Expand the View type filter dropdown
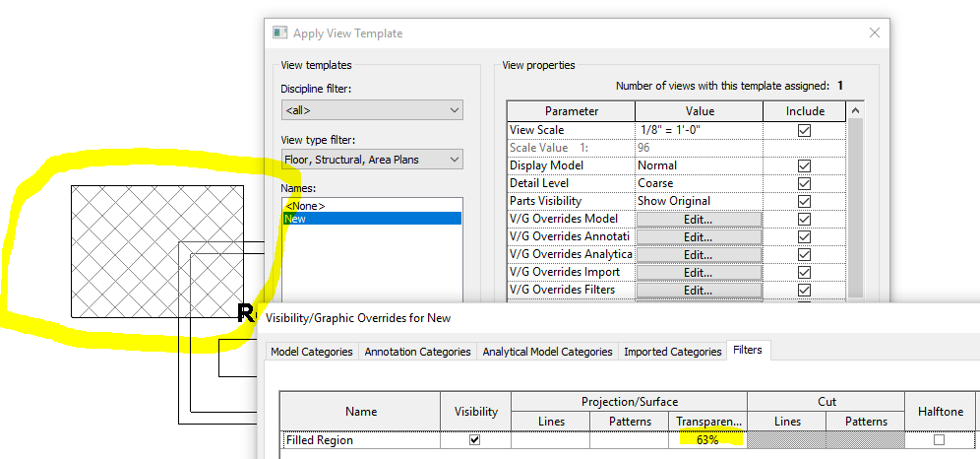Screen dimensions: 980x459 [x=372, y=159]
